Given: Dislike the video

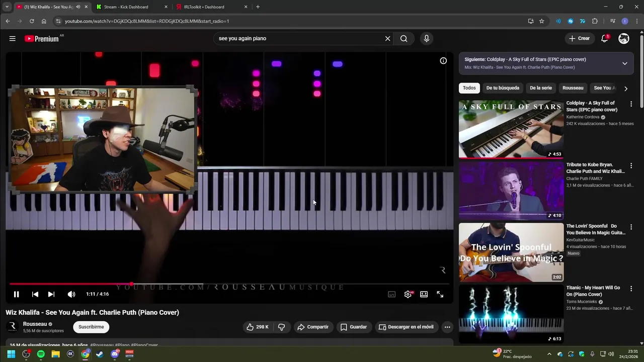Looking at the screenshot, I should (x=282, y=327).
